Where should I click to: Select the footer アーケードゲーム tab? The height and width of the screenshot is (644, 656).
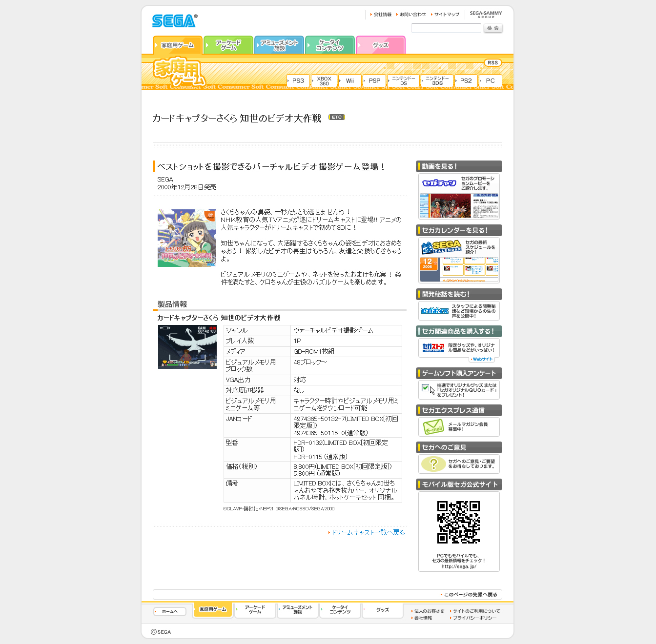[x=255, y=610]
